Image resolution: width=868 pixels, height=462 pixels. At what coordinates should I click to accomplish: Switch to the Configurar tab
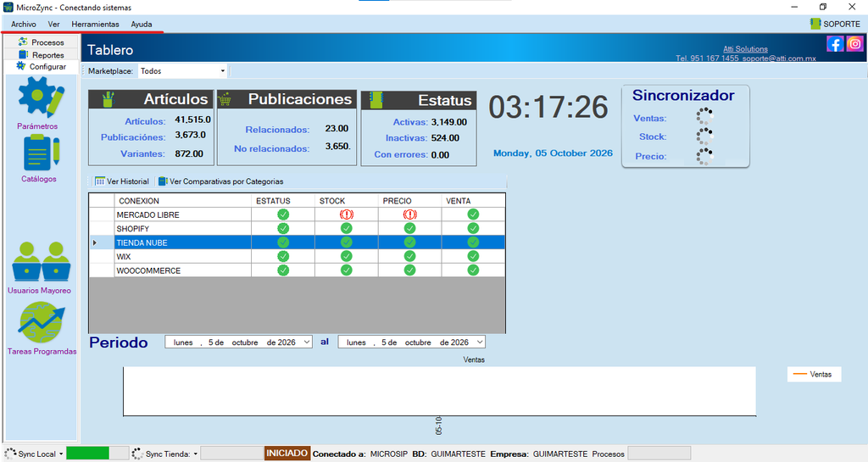[42, 66]
